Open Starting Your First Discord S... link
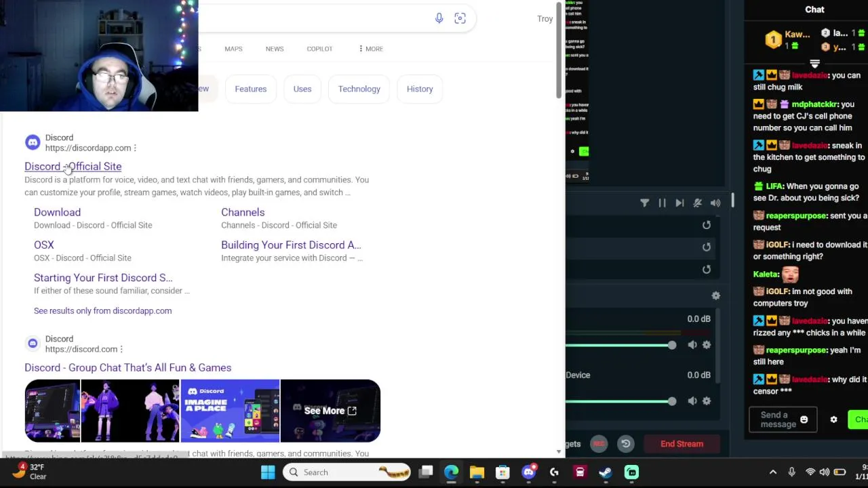 (x=103, y=277)
